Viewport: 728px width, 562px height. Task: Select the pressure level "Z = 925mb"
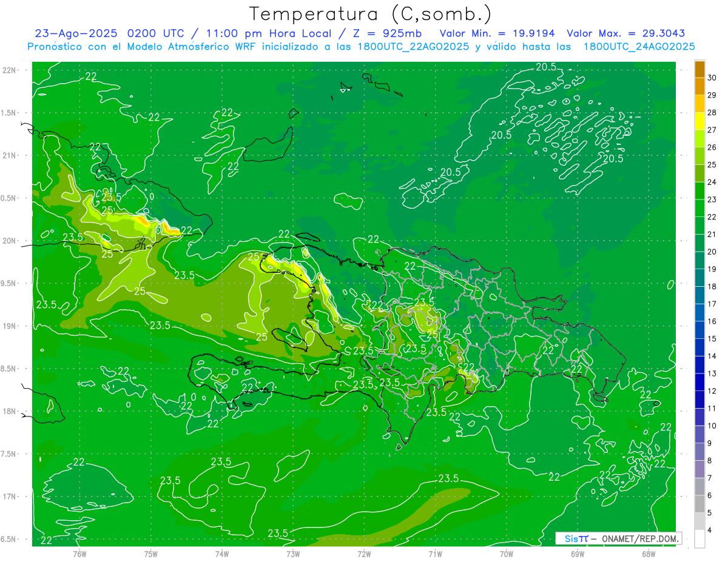coord(387,33)
